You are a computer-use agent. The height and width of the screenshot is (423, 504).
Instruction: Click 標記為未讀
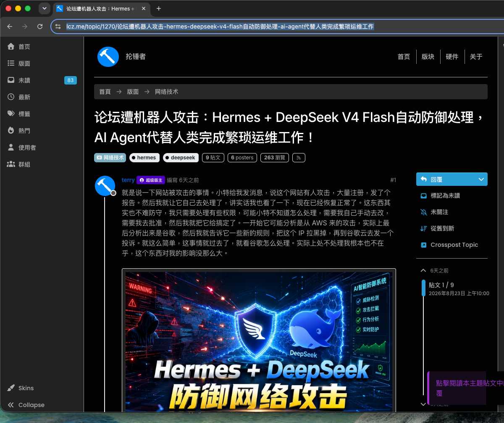pos(440,196)
